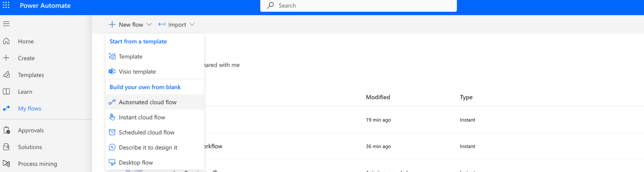
Task: Click the Process mining icon
Action: tap(6, 164)
